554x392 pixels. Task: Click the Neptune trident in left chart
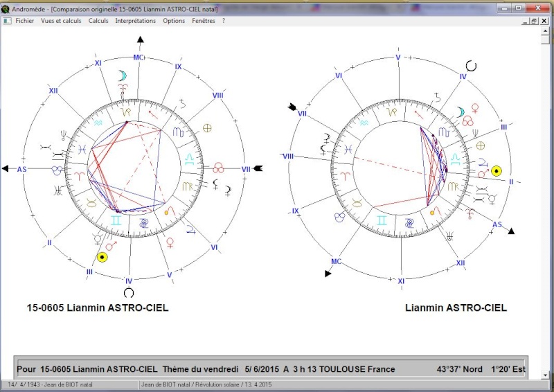(64, 134)
